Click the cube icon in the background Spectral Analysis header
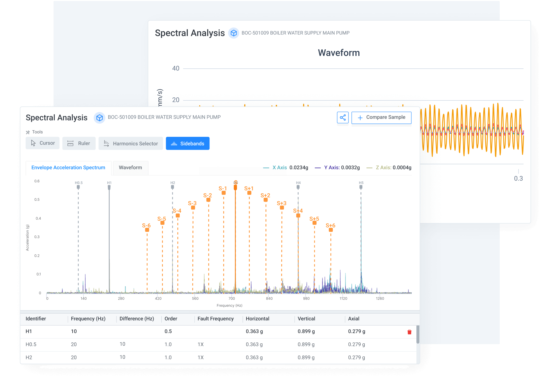552x392 pixels. (233, 33)
